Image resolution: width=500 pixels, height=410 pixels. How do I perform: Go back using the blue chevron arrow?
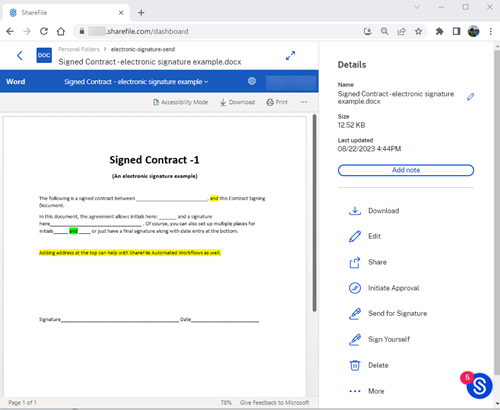pos(20,55)
